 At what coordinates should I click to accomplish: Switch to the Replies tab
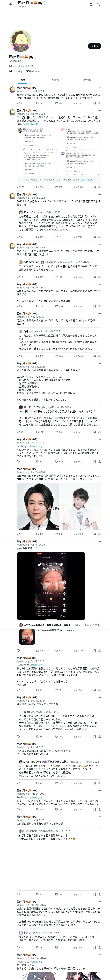click(x=55, y=80)
